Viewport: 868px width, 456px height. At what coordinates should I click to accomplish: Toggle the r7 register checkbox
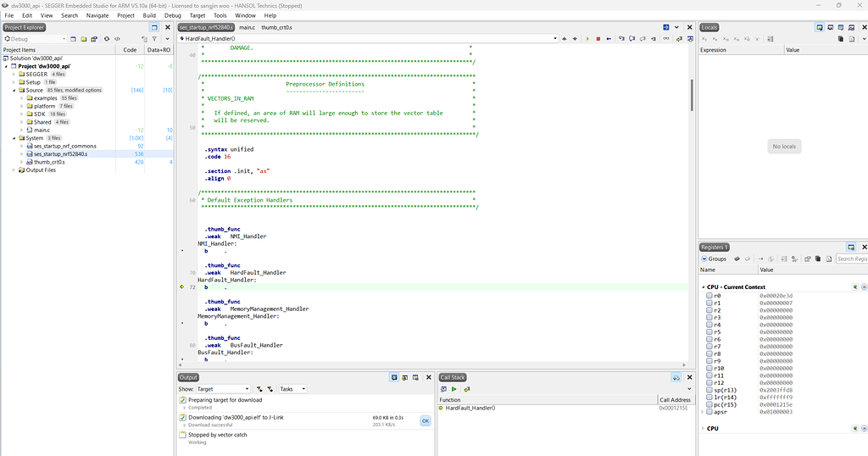click(709, 347)
